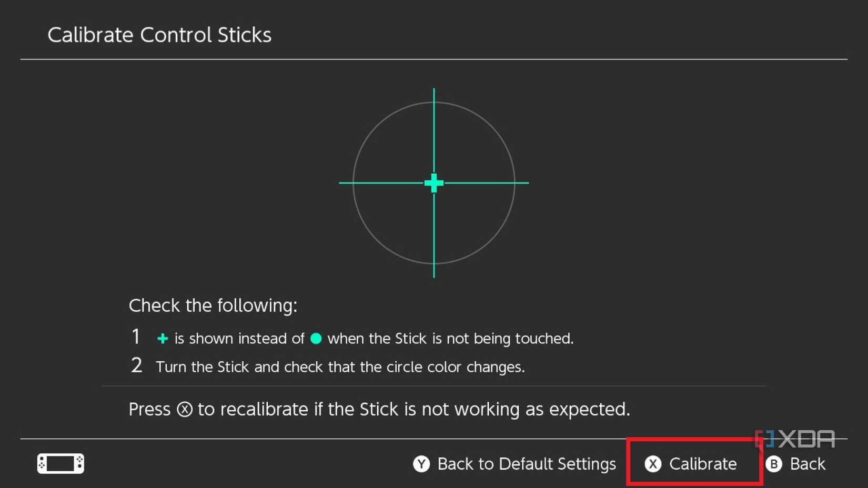Choose the Calibrate label
This screenshot has width=868, height=488.
tap(703, 464)
